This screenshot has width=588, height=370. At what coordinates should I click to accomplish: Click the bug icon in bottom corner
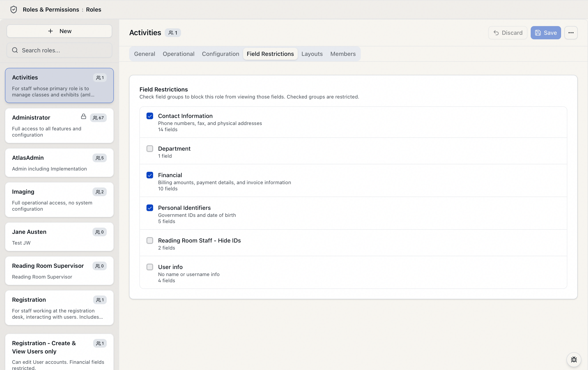pyautogui.click(x=574, y=359)
